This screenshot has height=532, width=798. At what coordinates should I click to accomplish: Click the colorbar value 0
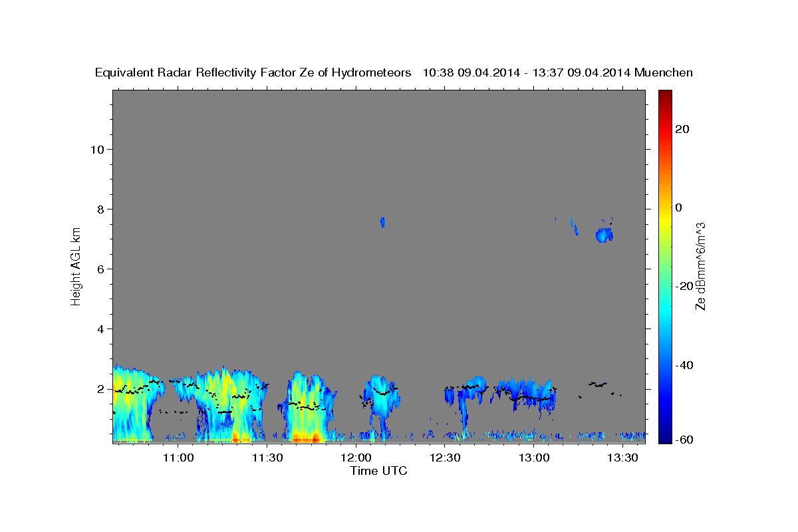pos(679,207)
